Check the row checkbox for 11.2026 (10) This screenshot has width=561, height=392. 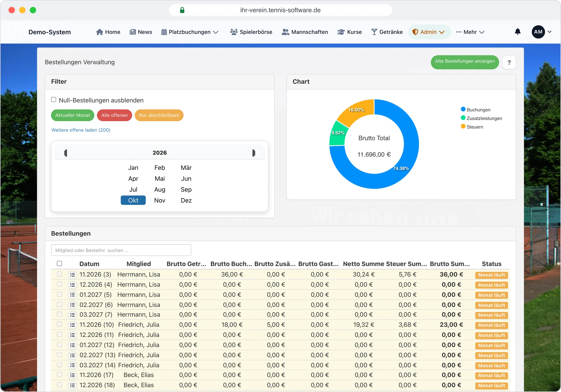[59, 324]
